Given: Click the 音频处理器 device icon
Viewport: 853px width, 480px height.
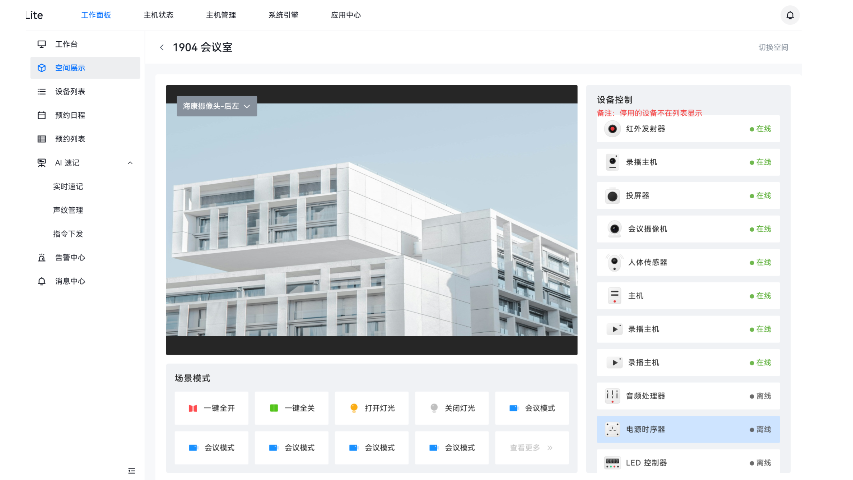Looking at the screenshot, I should click(613, 396).
